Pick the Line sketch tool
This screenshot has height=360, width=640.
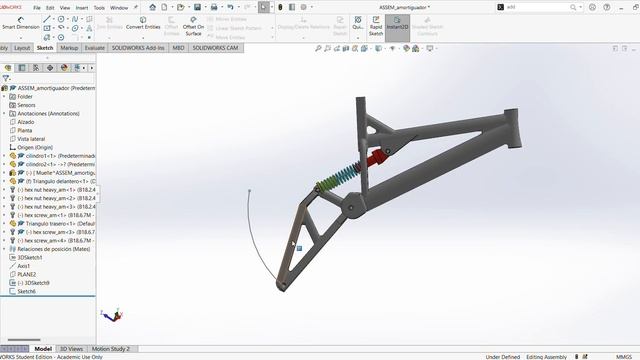point(47,19)
